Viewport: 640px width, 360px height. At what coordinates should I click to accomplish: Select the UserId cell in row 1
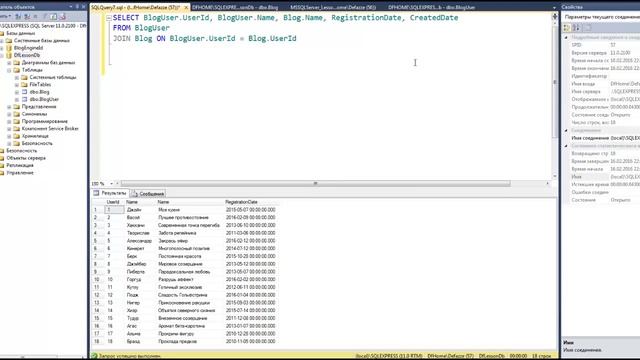pos(115,210)
